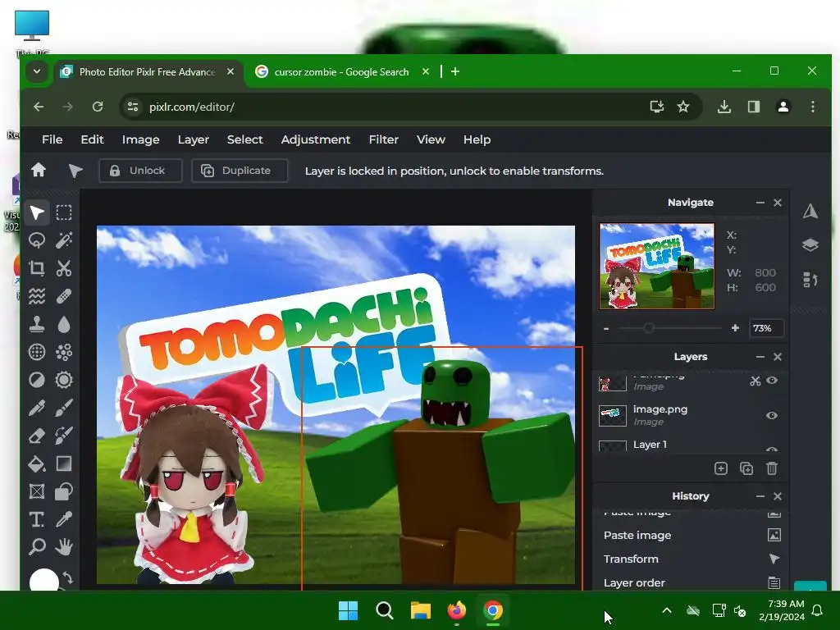
Task: Open the Help menu
Action: coord(477,139)
